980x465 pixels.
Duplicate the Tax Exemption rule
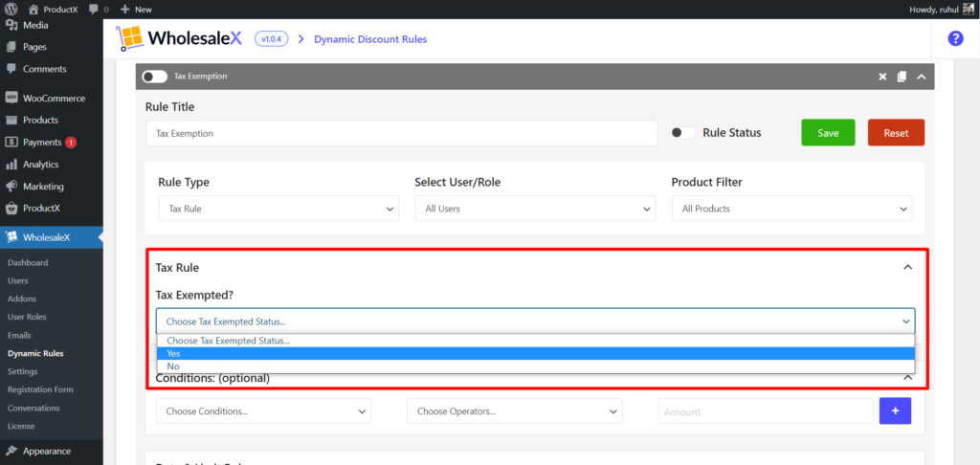[x=902, y=77]
